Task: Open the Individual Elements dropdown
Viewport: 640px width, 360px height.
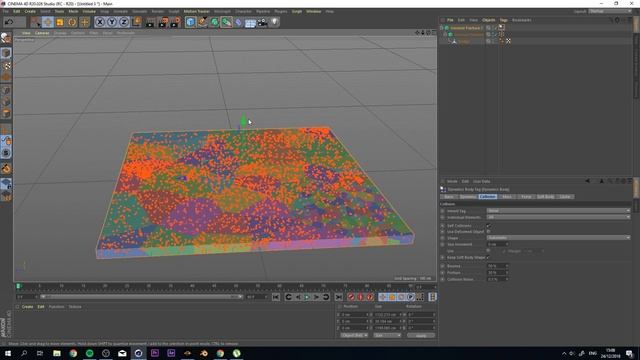Action: pyautogui.click(x=558, y=217)
